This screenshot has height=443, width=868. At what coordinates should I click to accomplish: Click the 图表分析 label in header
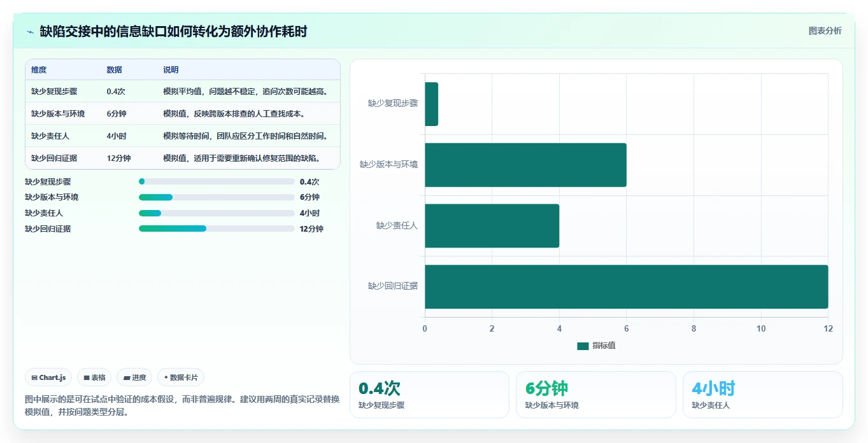tap(825, 31)
